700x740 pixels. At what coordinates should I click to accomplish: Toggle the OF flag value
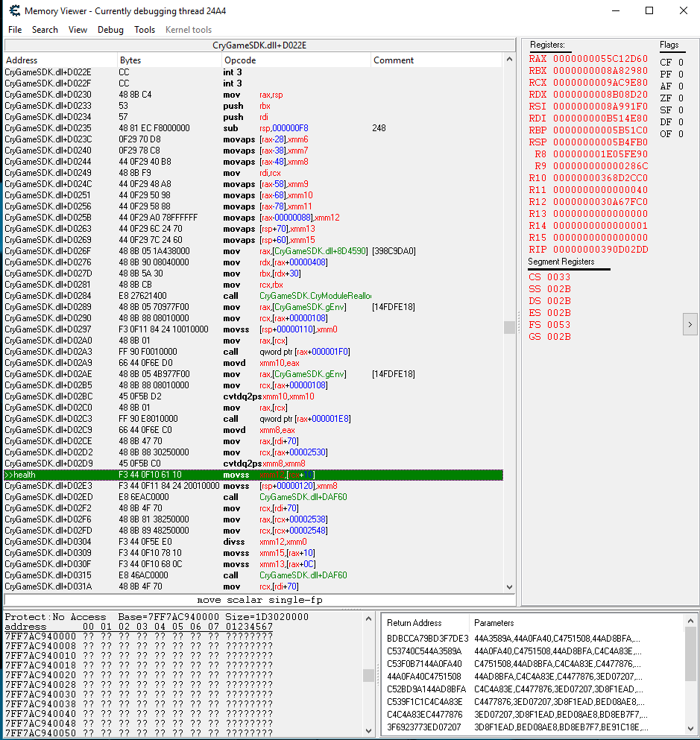tap(681, 134)
